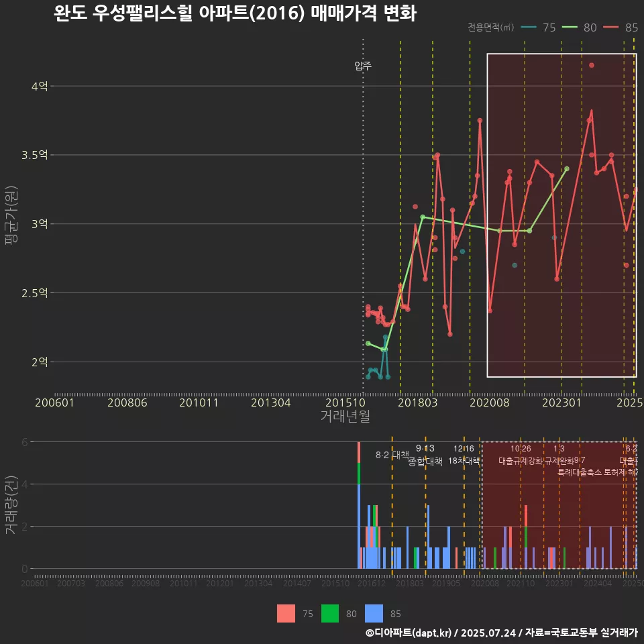Click 201304 on the price chart axis
Screen dimensions: 644x644
(270, 402)
